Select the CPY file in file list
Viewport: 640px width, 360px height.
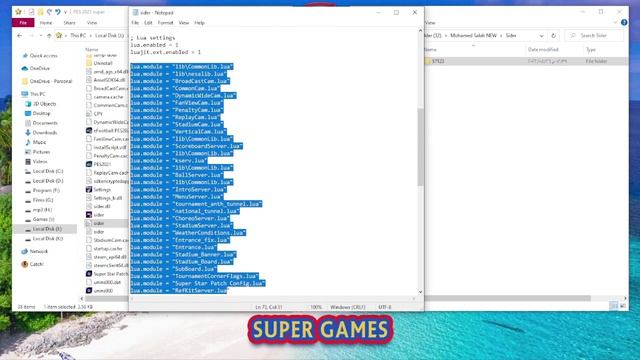coord(98,113)
